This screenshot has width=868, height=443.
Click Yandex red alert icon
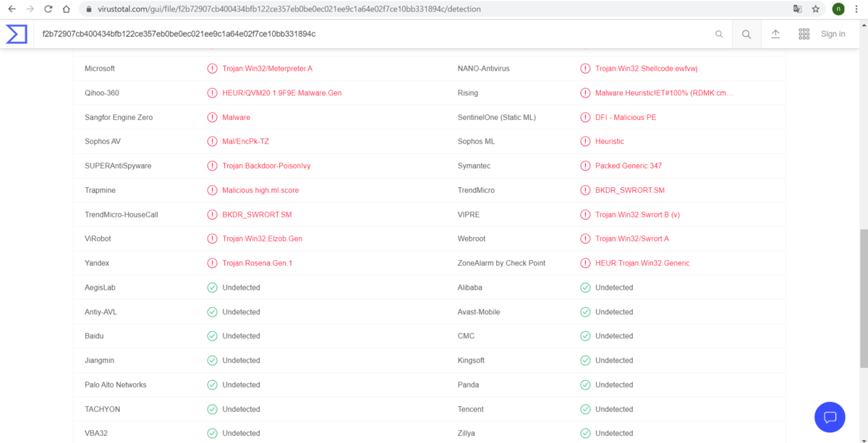point(212,263)
